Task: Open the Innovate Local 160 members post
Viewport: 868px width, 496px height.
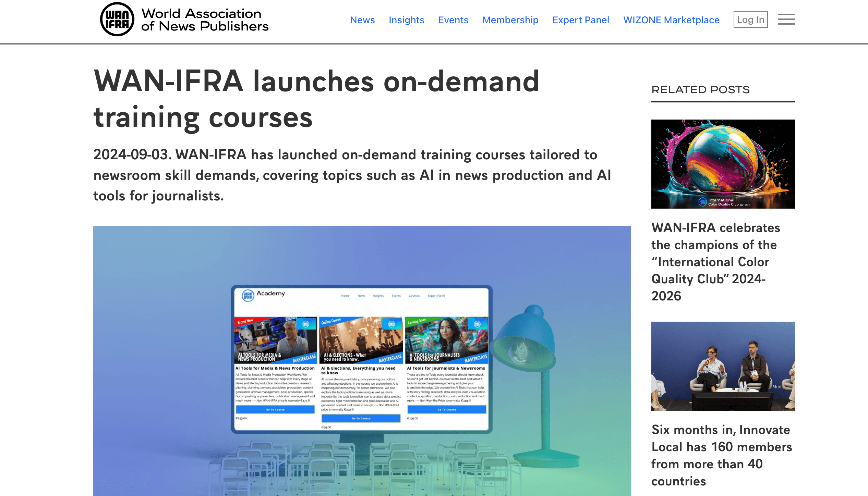Action: (722, 455)
